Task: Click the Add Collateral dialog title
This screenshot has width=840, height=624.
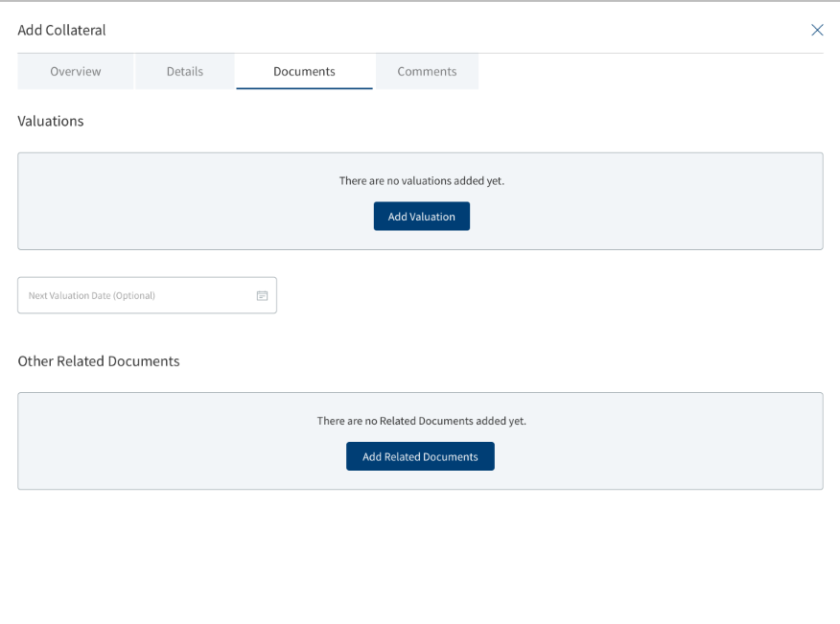Action: [x=61, y=30]
